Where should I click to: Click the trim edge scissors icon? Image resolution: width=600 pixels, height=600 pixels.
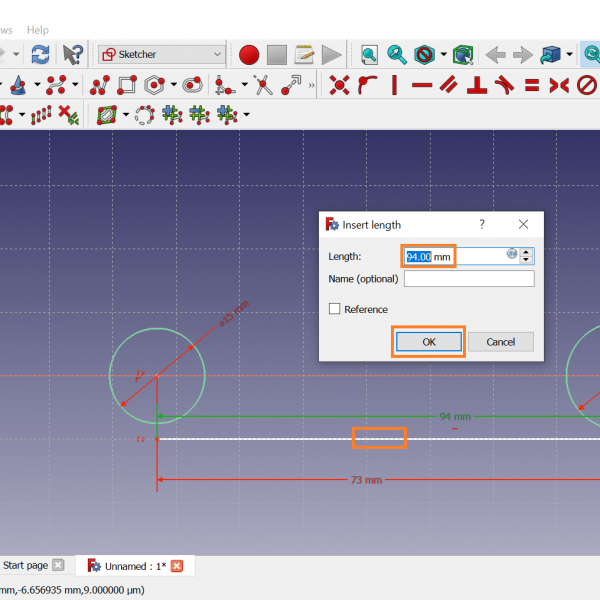[x=264, y=86]
